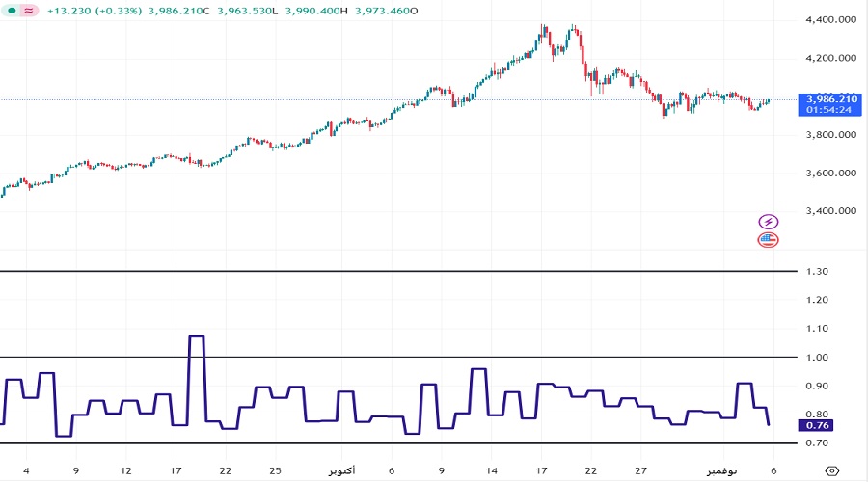Click the US flag economic event icon
868x482 pixels.
point(769,239)
